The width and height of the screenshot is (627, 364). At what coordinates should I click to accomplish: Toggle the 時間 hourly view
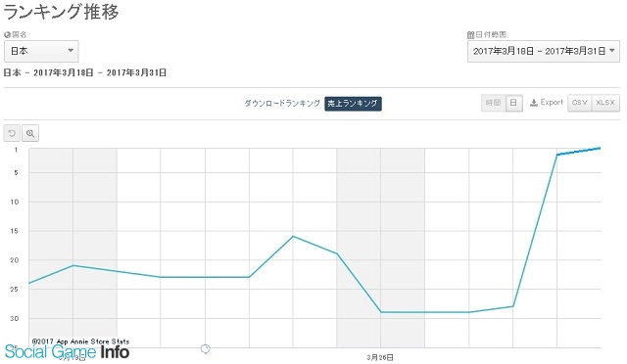[494, 103]
